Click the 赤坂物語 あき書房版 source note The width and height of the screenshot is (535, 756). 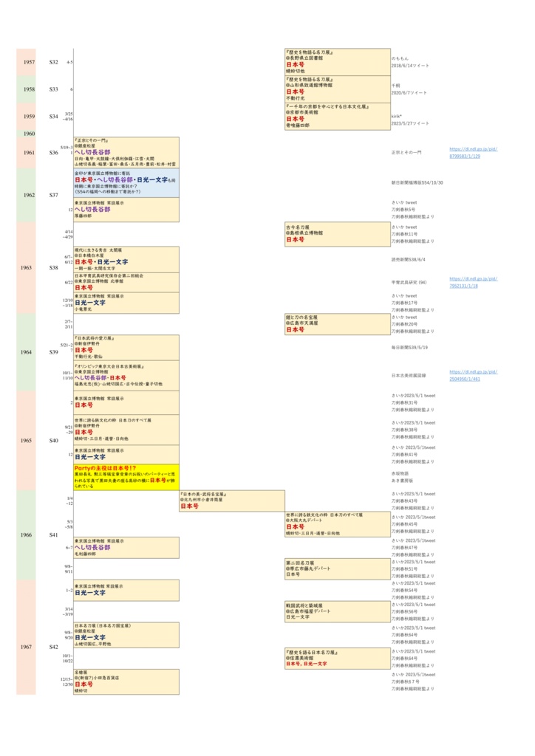402,477
